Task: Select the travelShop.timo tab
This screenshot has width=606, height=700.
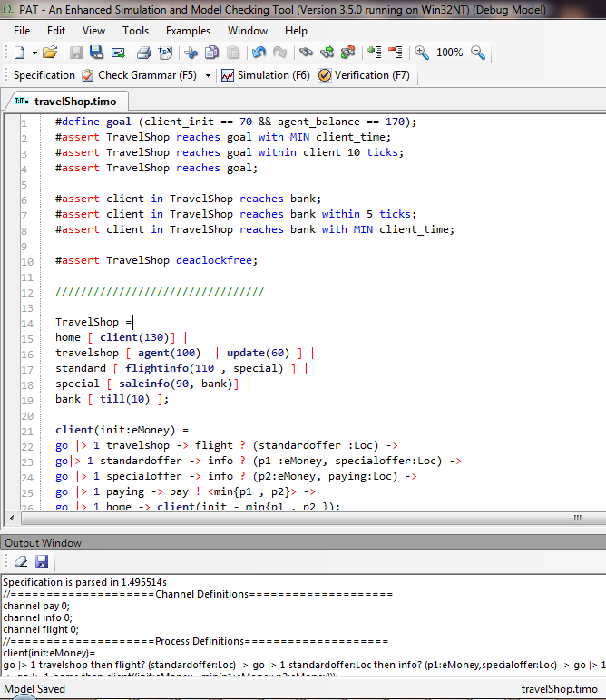Action: tap(67, 102)
